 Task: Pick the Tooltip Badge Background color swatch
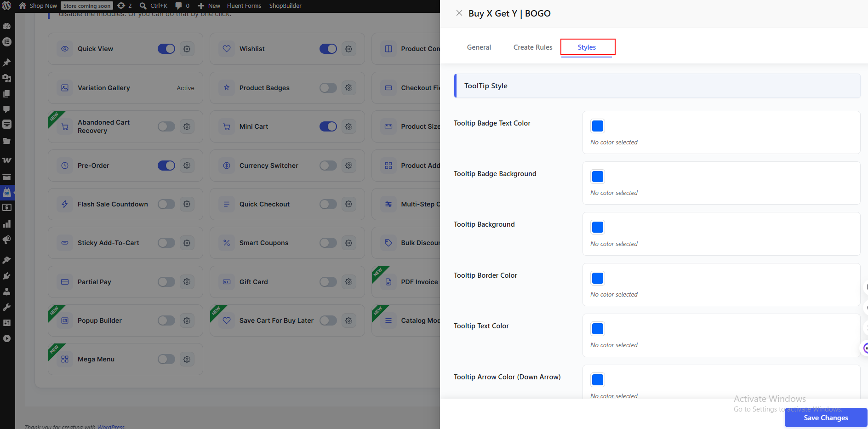click(x=598, y=177)
